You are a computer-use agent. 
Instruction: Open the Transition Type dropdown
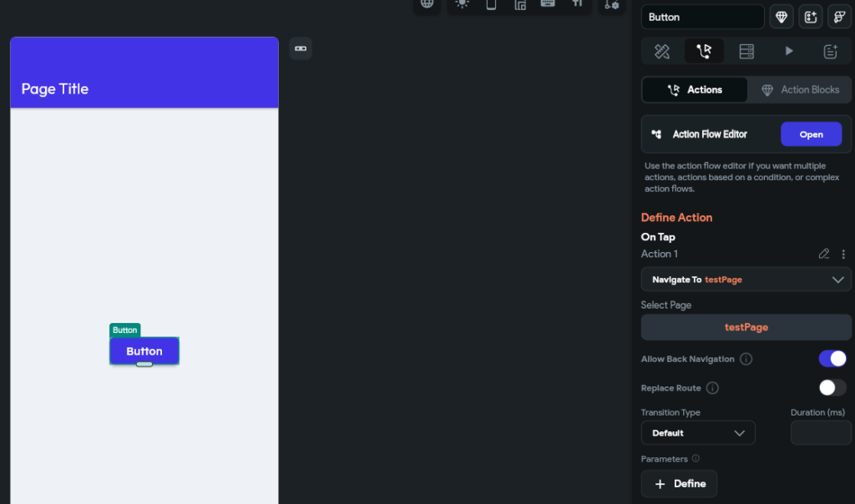[697, 433]
